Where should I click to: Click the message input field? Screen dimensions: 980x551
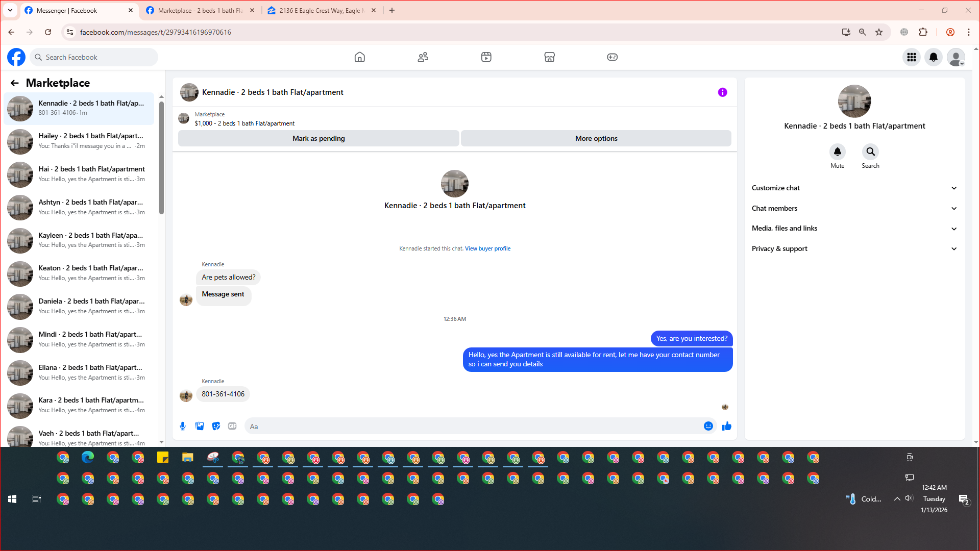[475, 427]
